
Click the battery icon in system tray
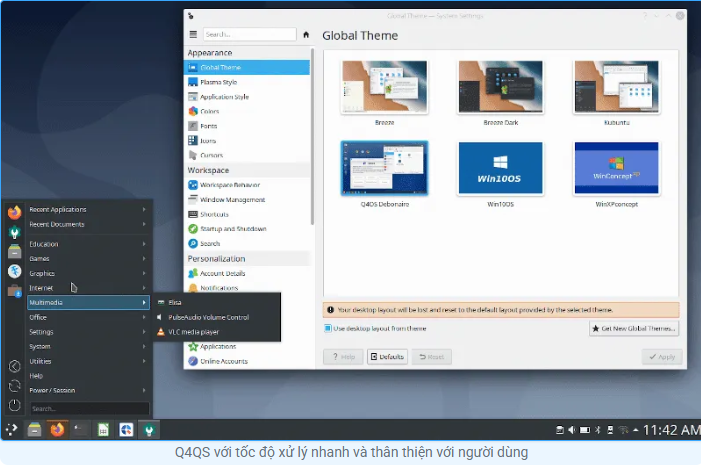tap(585, 430)
